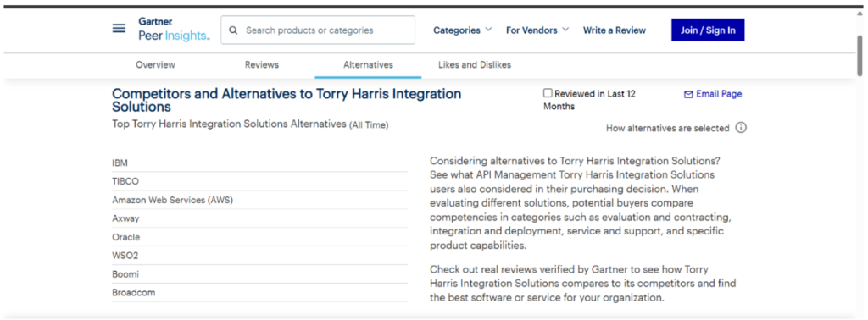Click the envelope icon next to Email Page
This screenshot has width=868, height=320.
pos(688,95)
